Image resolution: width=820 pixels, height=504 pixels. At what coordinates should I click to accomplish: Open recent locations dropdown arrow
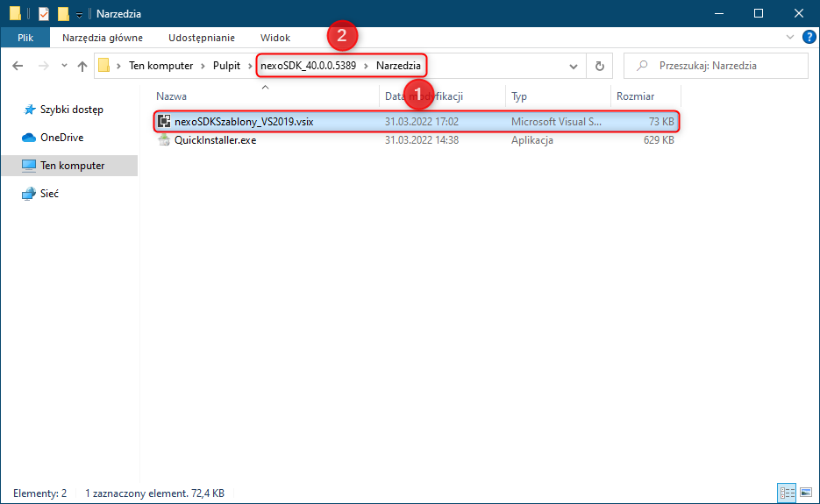tap(64, 66)
